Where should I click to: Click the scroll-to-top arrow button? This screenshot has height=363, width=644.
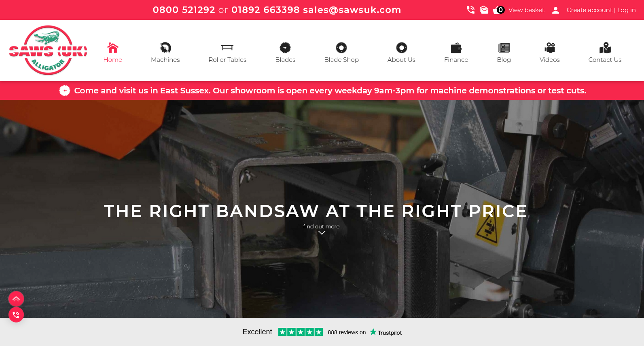pyautogui.click(x=16, y=299)
